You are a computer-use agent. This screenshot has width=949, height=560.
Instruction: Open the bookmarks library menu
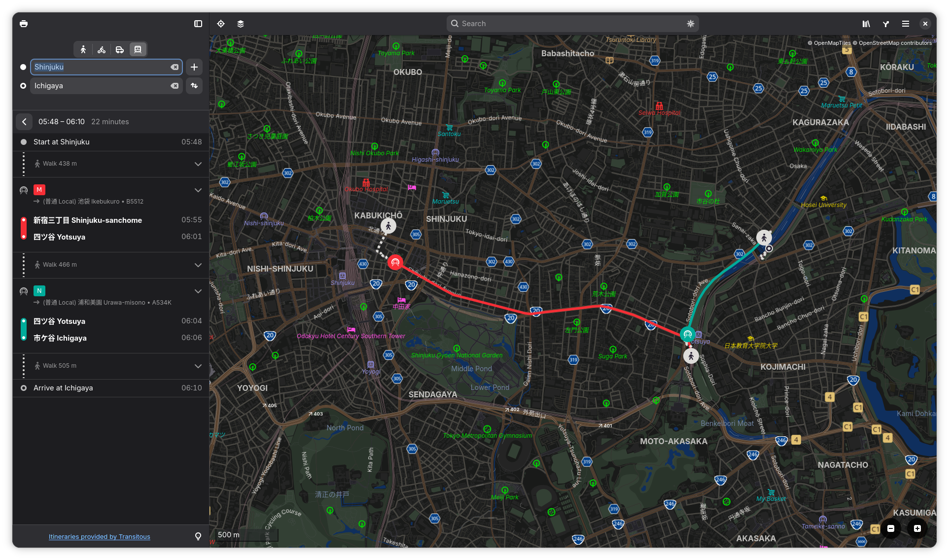[x=866, y=24]
